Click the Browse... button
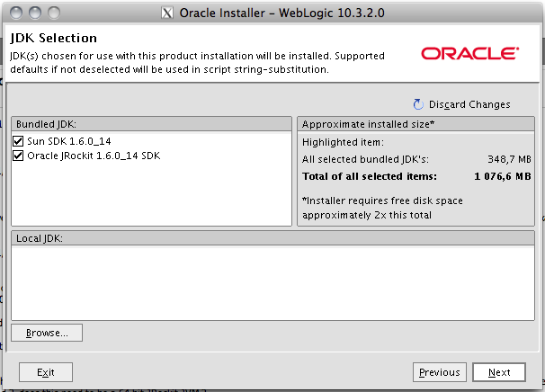545x392 pixels. [x=47, y=333]
